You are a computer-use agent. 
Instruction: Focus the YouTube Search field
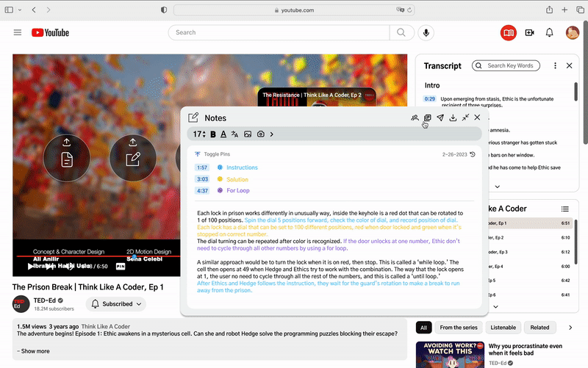point(279,32)
